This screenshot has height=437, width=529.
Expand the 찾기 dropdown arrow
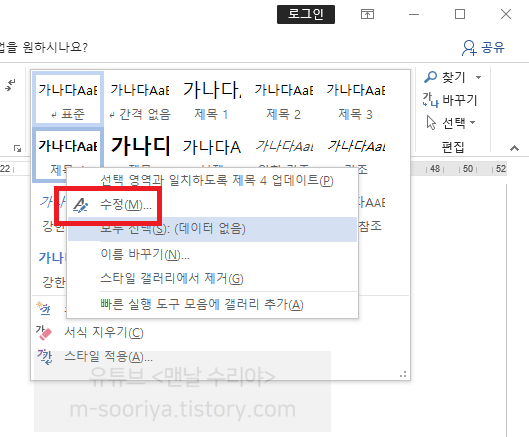tap(478, 78)
